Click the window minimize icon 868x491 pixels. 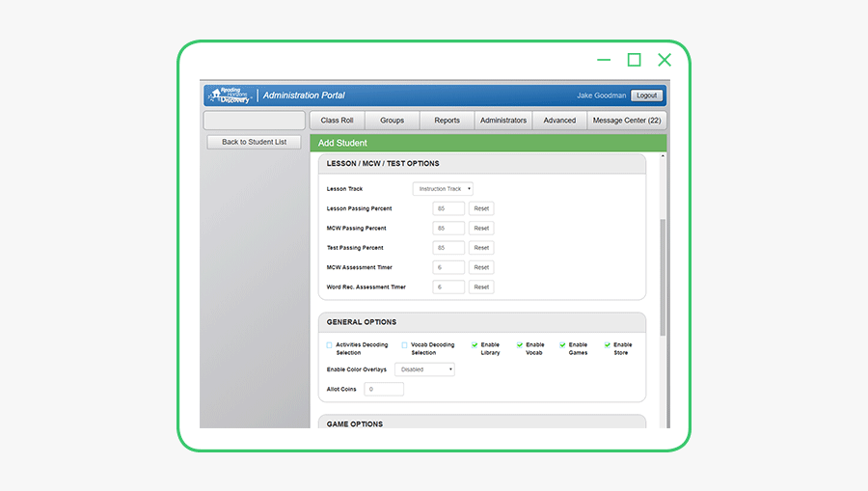click(x=604, y=60)
